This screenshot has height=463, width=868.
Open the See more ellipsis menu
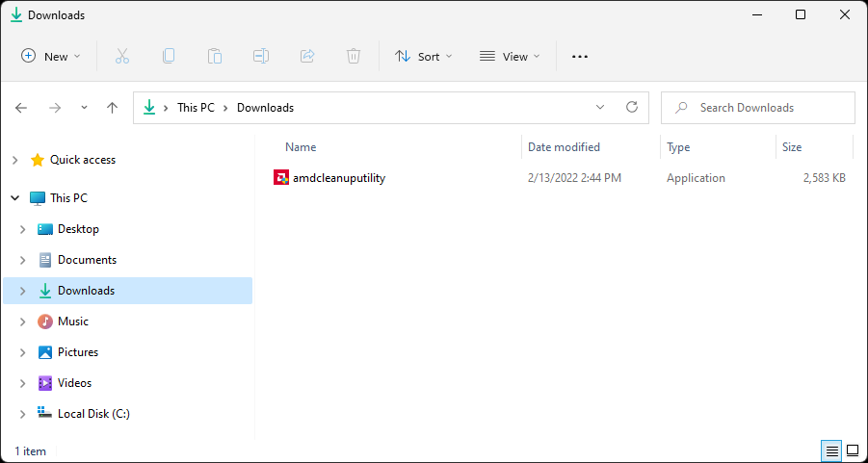point(579,57)
